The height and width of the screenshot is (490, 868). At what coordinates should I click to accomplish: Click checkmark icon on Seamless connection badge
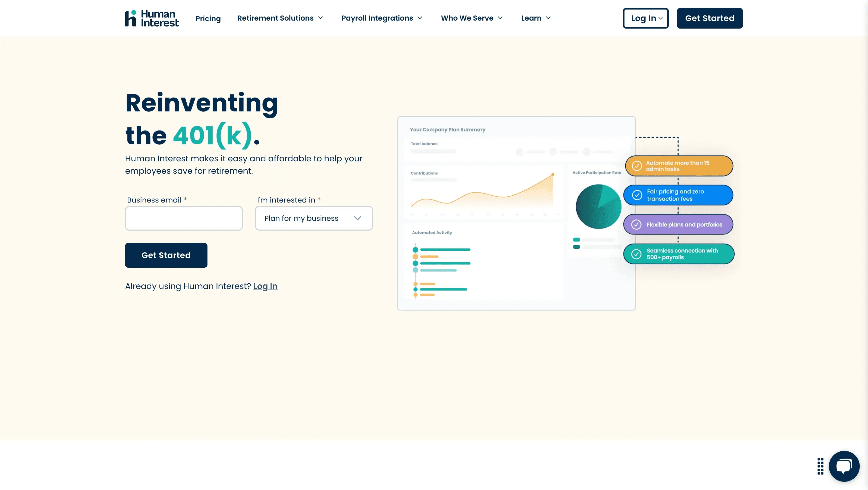(636, 254)
